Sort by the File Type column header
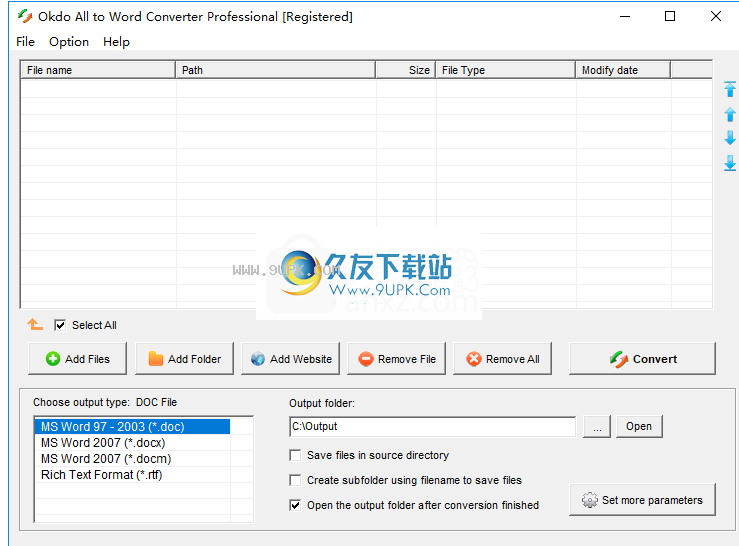The width and height of the screenshot is (739, 546). point(506,70)
